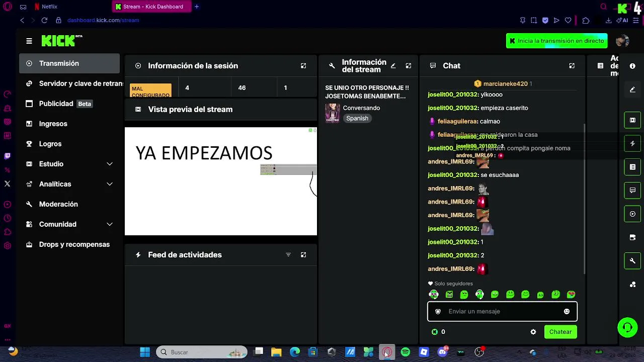
Task: Open Spotify from the taskbar
Action: coord(405,352)
